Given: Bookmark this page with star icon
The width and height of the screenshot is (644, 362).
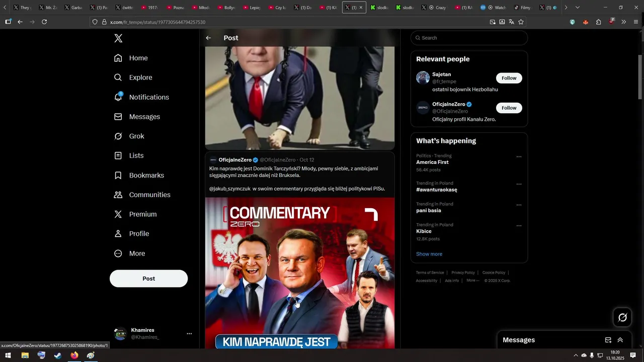Looking at the screenshot, I should click(521, 22).
